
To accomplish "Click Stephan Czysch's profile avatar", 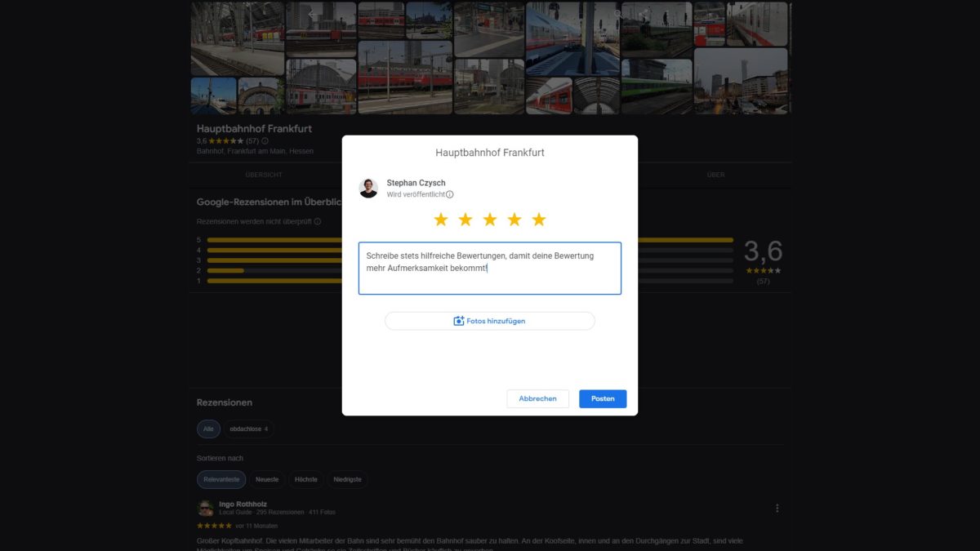I will point(368,189).
